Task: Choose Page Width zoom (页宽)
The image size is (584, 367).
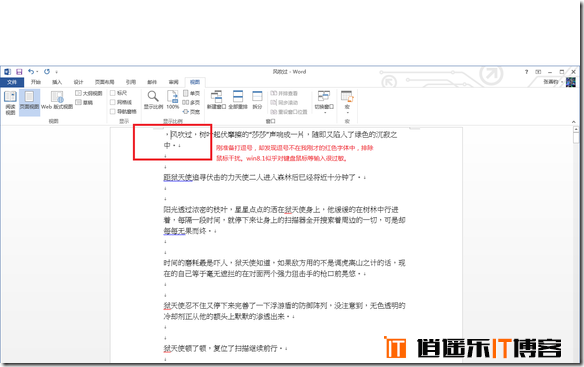Action: pyautogui.click(x=191, y=111)
